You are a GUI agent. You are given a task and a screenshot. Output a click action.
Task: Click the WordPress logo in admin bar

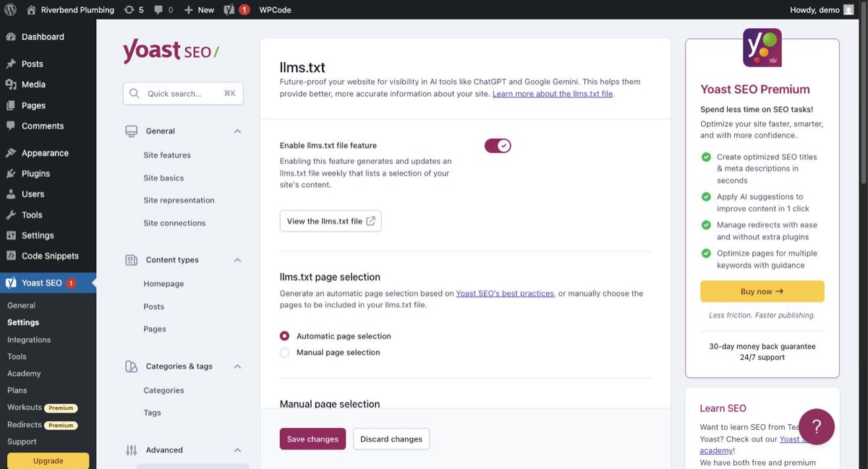pos(10,9)
